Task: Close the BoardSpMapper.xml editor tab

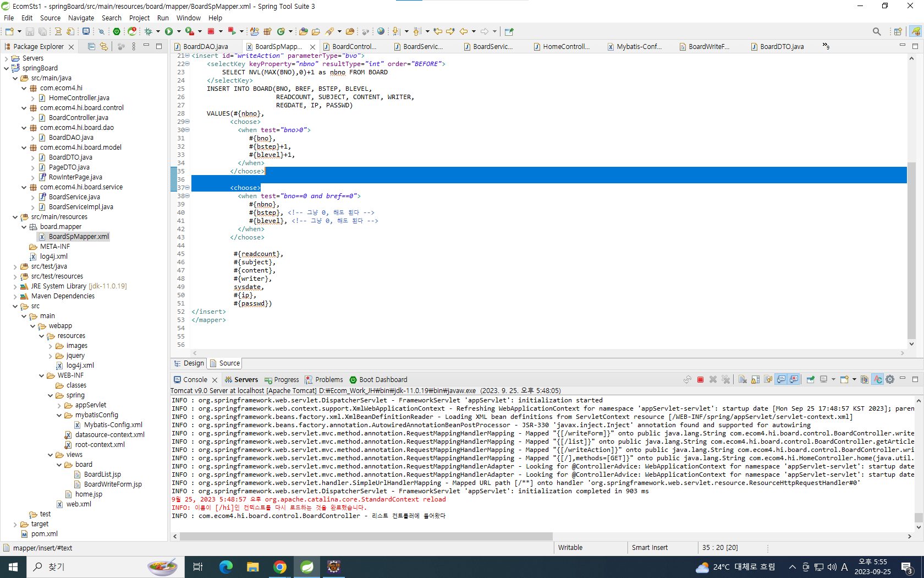Action: tap(313, 47)
